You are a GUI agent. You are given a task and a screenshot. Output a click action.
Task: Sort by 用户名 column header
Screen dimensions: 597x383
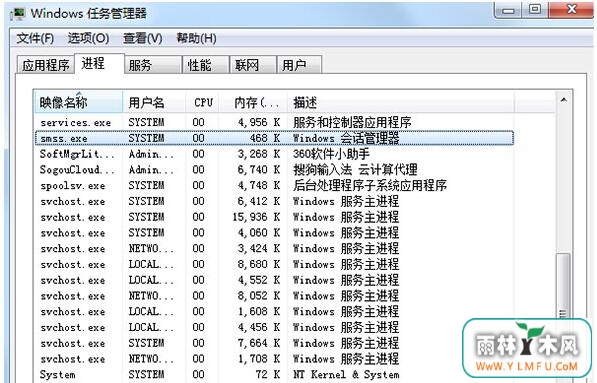(154, 102)
